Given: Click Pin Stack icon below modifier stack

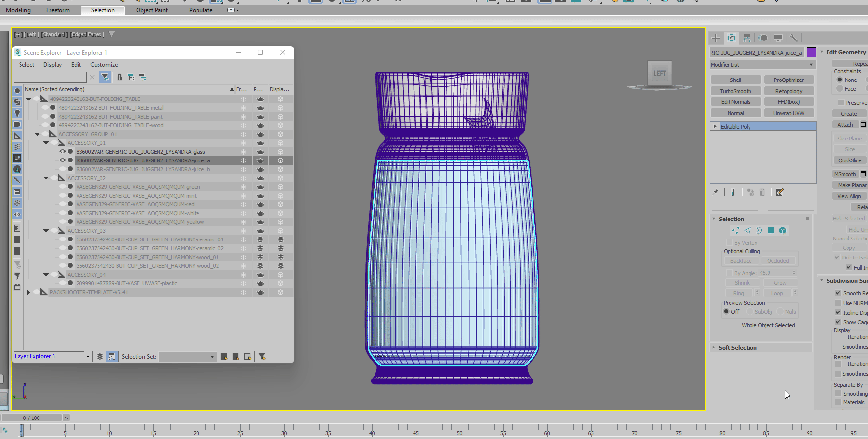Looking at the screenshot, I should [x=715, y=192].
